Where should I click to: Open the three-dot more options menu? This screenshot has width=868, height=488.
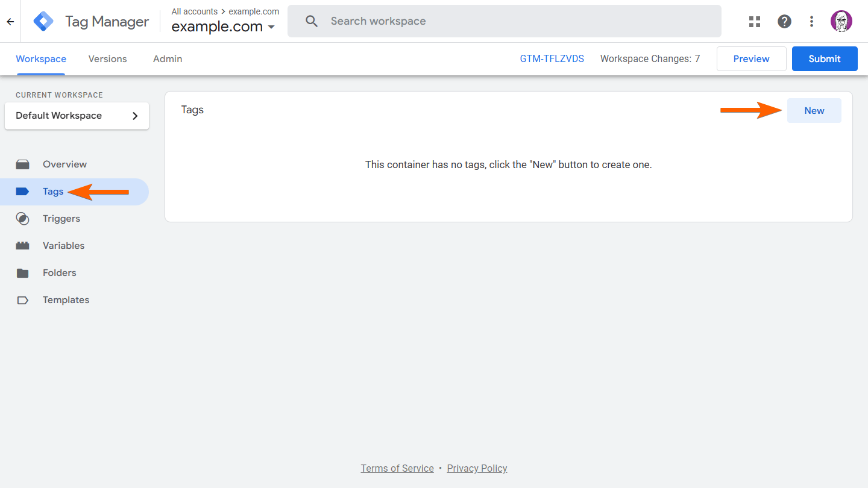point(812,22)
